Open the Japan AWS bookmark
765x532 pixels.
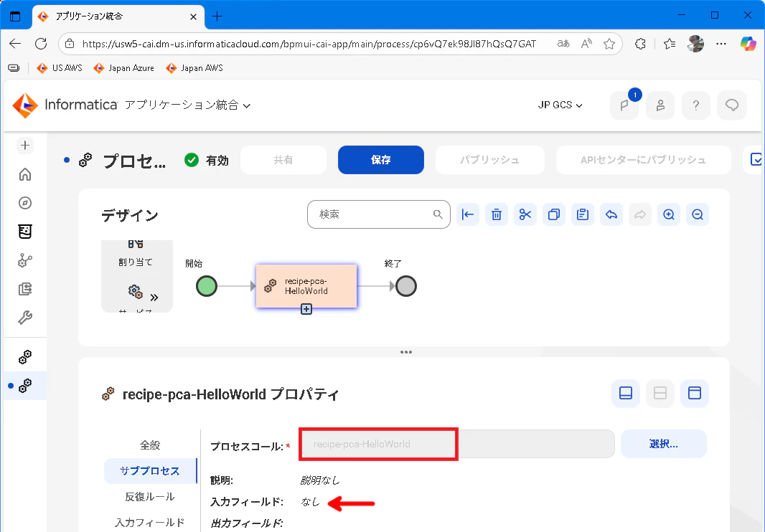click(194, 68)
